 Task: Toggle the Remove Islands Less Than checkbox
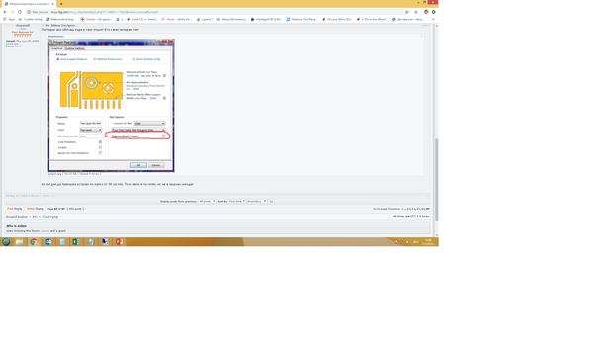164,76
